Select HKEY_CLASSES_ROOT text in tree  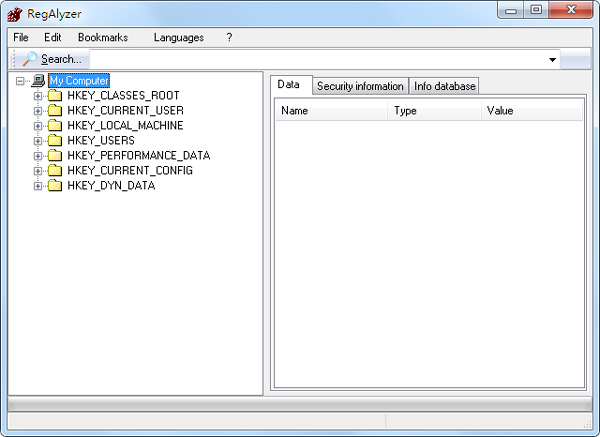coord(123,95)
